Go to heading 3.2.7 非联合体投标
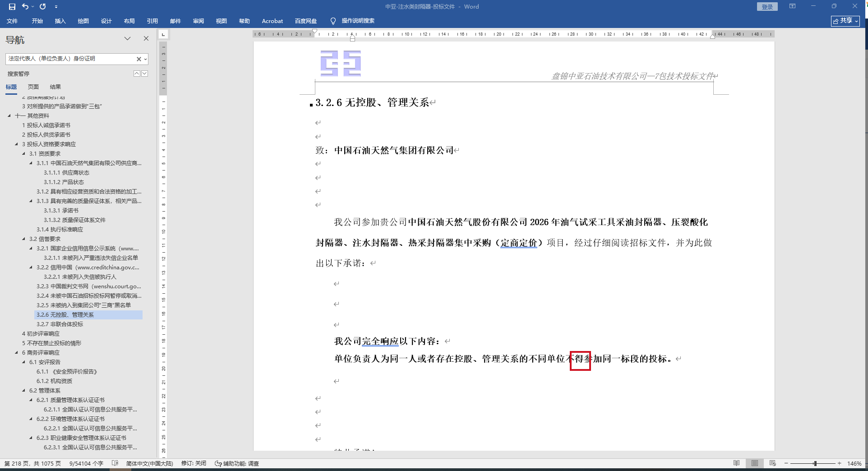The height and width of the screenshot is (471, 868). pyautogui.click(x=60, y=324)
